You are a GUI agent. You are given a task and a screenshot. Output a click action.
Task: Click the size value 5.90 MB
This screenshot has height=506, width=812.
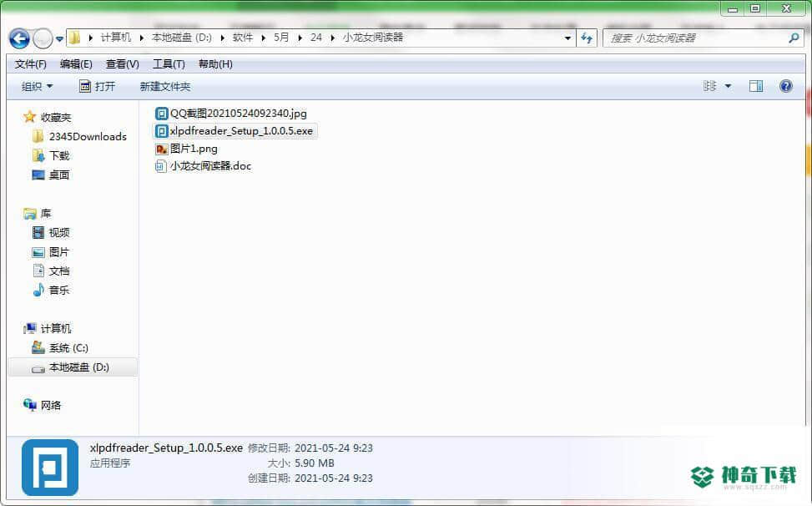pyautogui.click(x=315, y=463)
